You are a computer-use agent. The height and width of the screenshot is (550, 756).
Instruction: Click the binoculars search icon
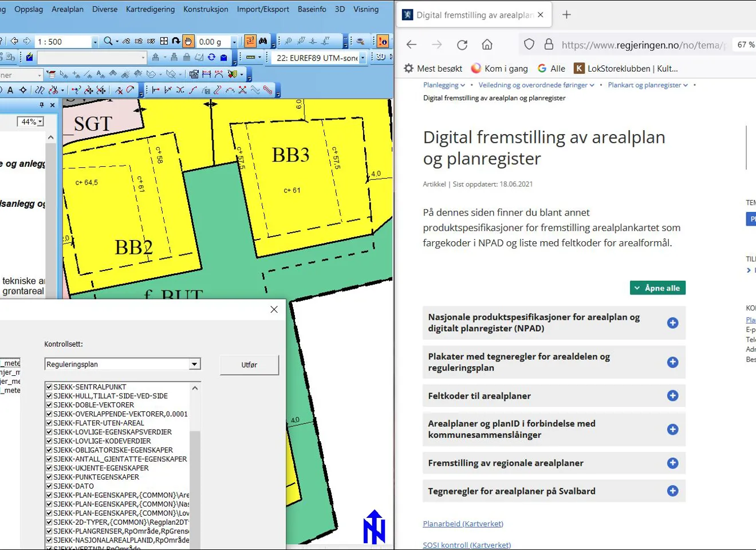pos(263,41)
